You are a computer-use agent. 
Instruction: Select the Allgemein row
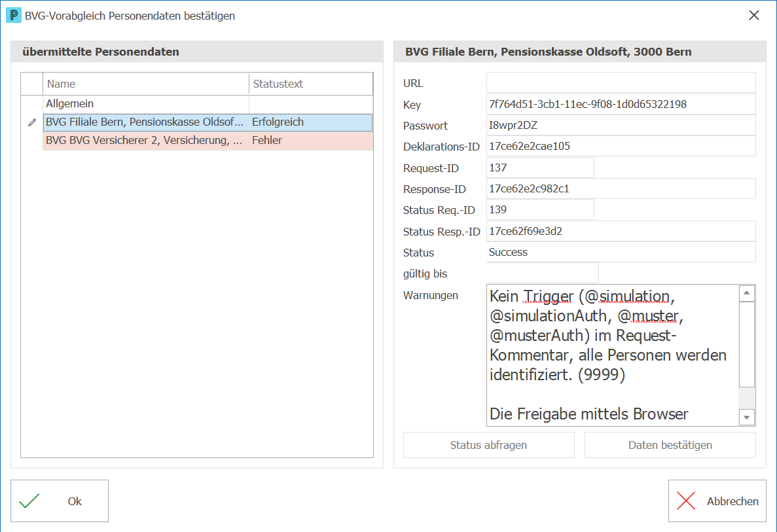coord(208,103)
